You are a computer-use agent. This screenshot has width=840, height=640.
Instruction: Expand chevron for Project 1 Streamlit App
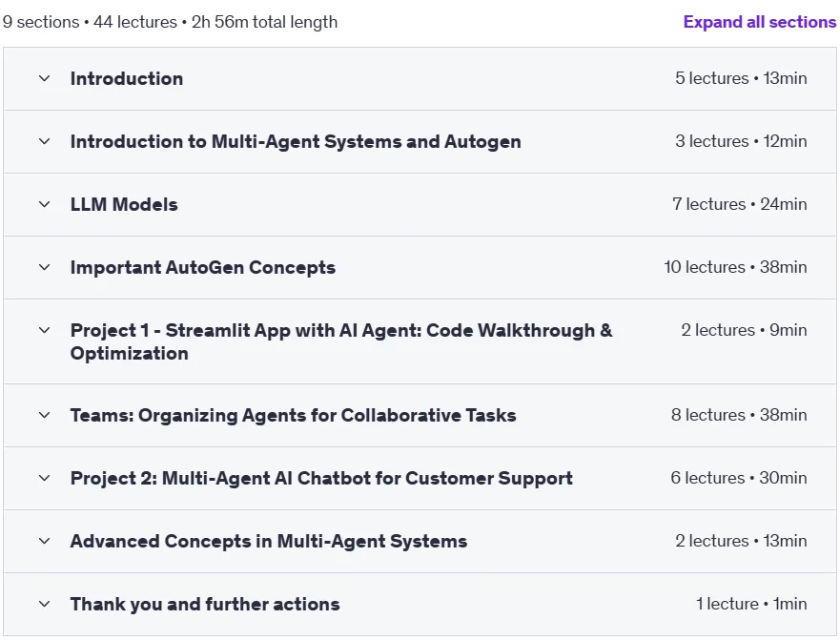[45, 330]
